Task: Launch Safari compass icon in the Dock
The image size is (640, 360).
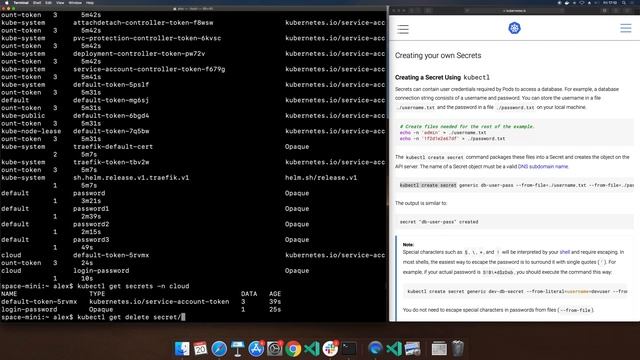Action: pyautogui.click(x=219, y=349)
